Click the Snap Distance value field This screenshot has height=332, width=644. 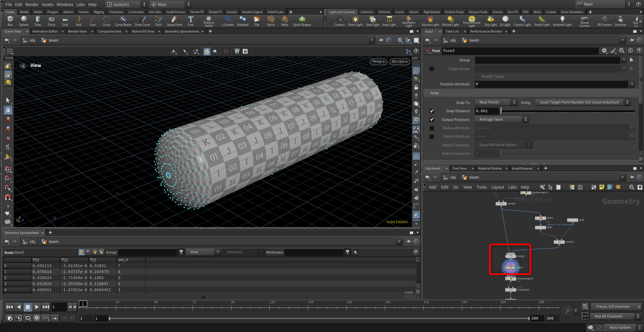pyautogui.click(x=487, y=111)
